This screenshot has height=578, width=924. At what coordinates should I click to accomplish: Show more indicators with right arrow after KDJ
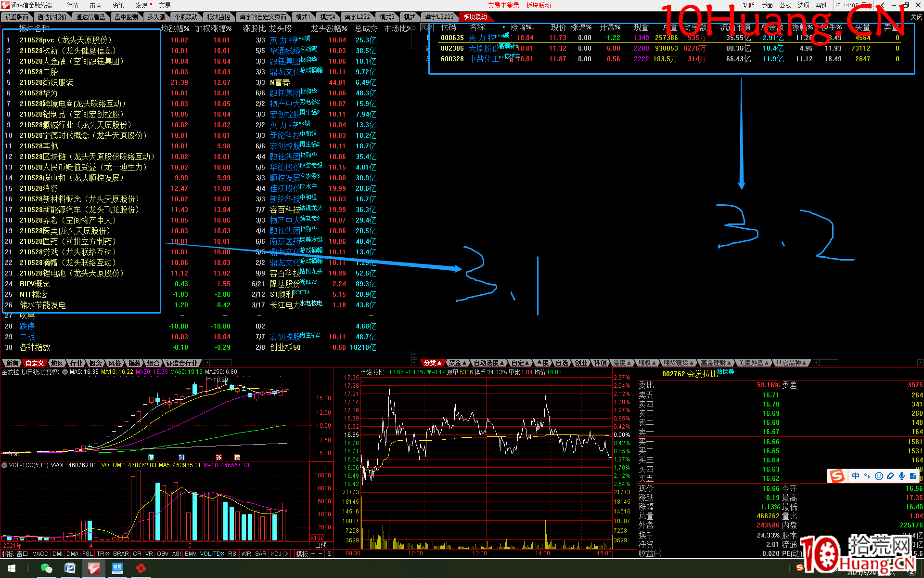pyautogui.click(x=286, y=554)
